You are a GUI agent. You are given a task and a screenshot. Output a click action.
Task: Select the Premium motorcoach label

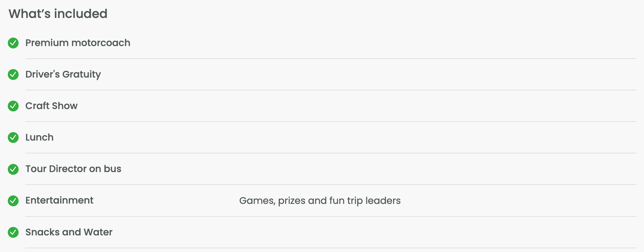(x=78, y=43)
